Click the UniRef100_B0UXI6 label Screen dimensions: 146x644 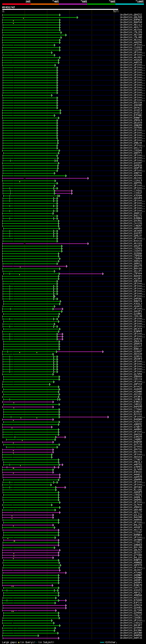pos(131,241)
